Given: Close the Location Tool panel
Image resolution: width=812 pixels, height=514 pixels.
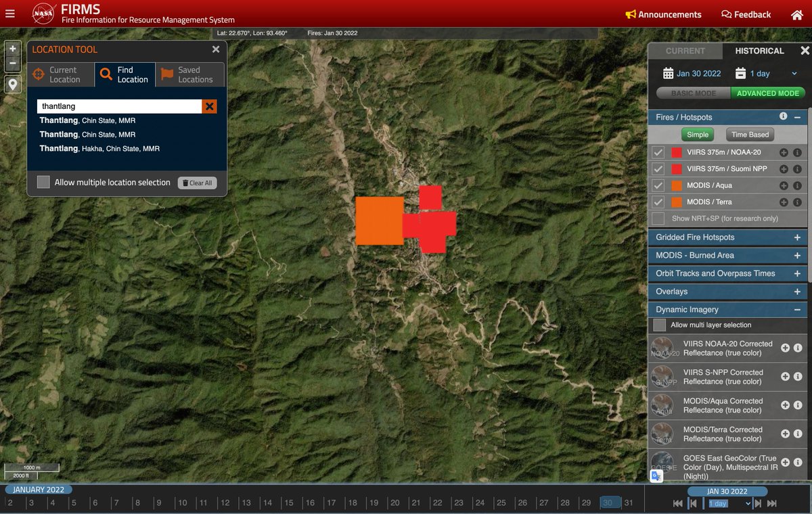Looking at the screenshot, I should tap(216, 49).
